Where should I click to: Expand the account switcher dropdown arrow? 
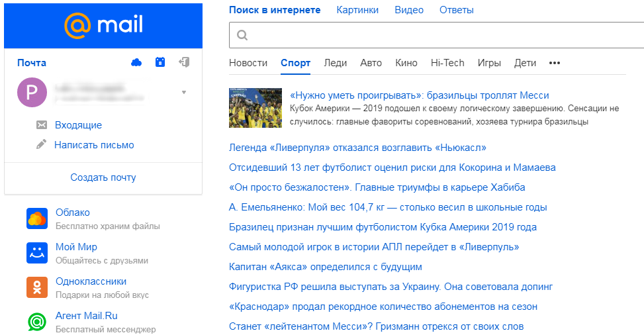coord(184,92)
